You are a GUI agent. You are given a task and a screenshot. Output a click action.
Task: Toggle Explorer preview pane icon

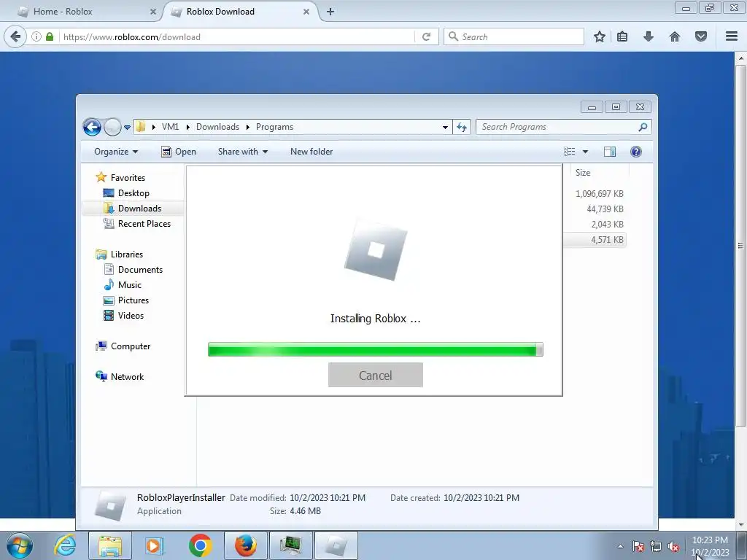[x=610, y=152]
